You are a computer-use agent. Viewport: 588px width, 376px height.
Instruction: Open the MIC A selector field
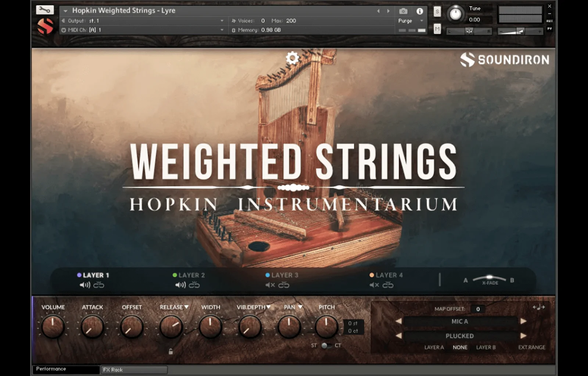(460, 321)
